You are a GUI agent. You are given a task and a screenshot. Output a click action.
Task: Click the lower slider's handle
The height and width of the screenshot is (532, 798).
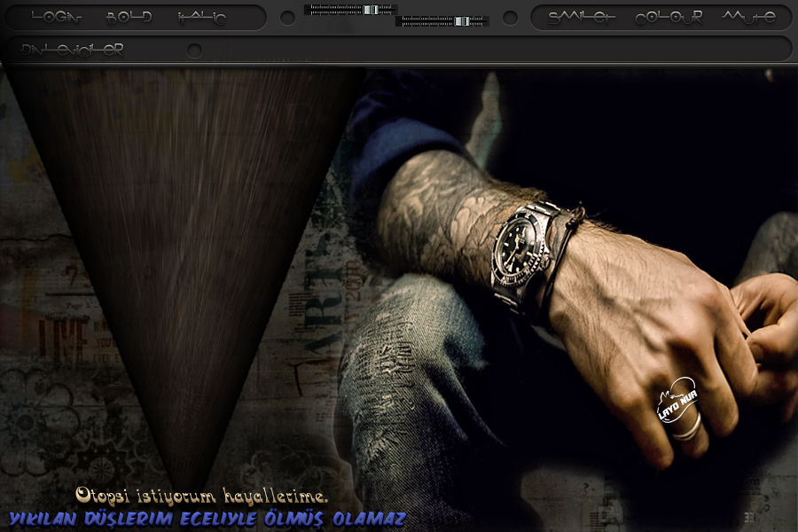coord(462,21)
